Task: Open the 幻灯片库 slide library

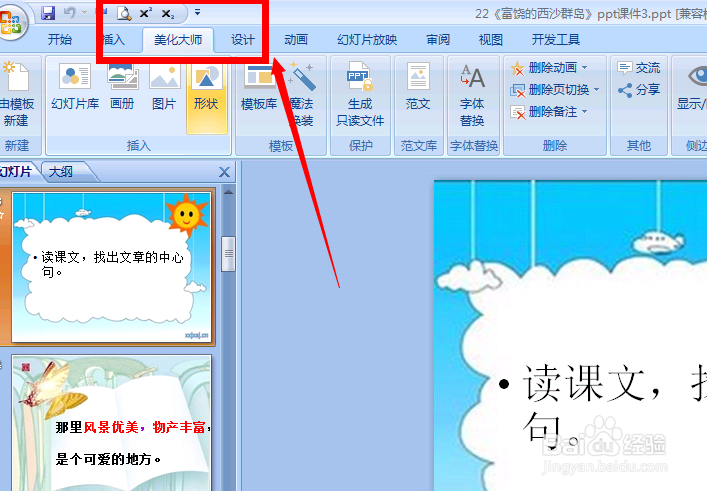Action: tap(75, 87)
